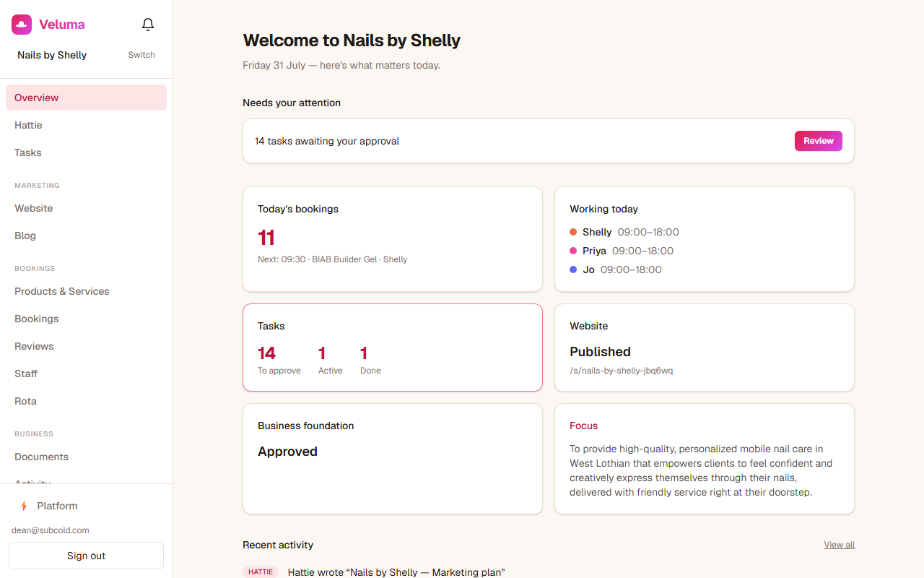
Task: Open the Website marketing page
Action: 86,208
